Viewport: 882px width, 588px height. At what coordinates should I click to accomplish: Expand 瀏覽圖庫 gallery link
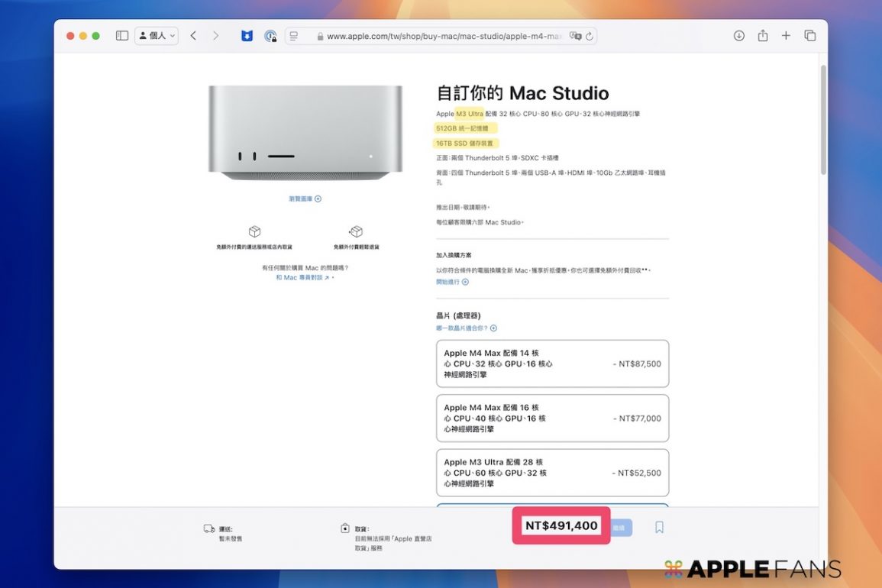coord(305,199)
